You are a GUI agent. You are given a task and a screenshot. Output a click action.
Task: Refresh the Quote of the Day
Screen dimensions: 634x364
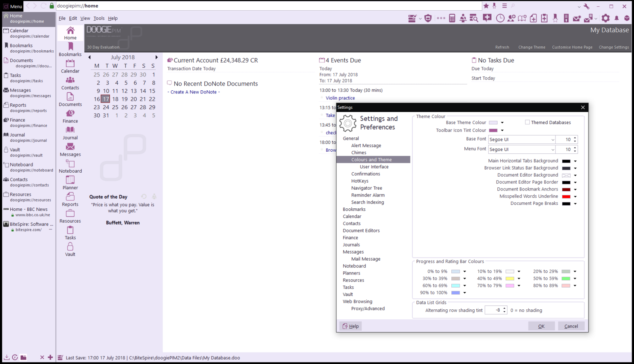pos(144,196)
